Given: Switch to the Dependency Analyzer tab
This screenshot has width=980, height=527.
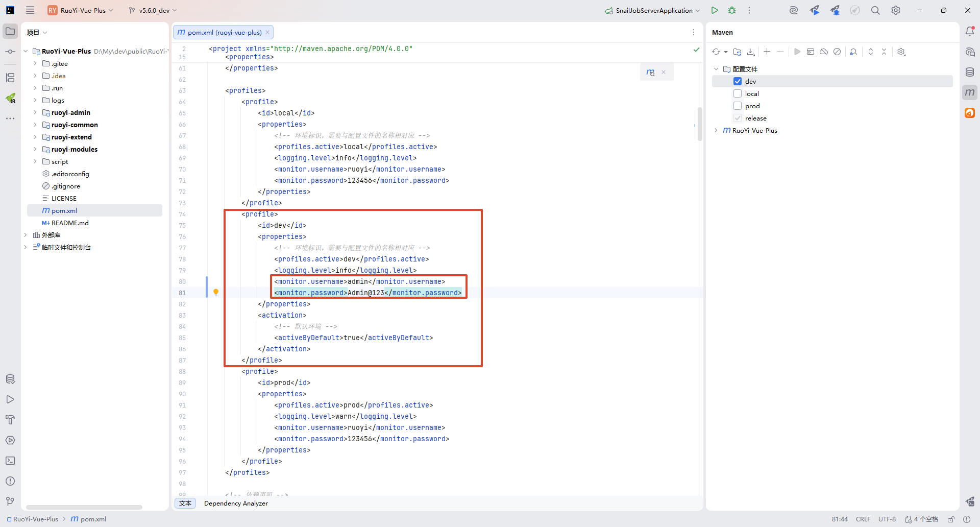Looking at the screenshot, I should (236, 504).
